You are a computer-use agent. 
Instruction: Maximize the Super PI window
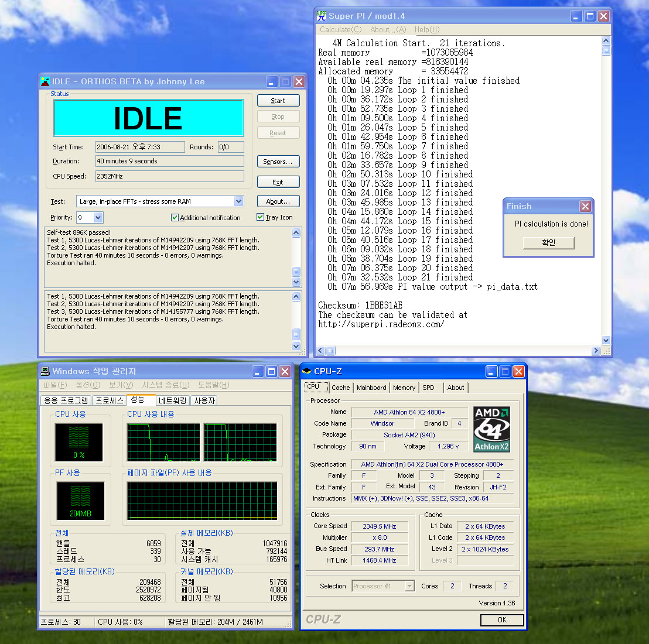pos(590,16)
